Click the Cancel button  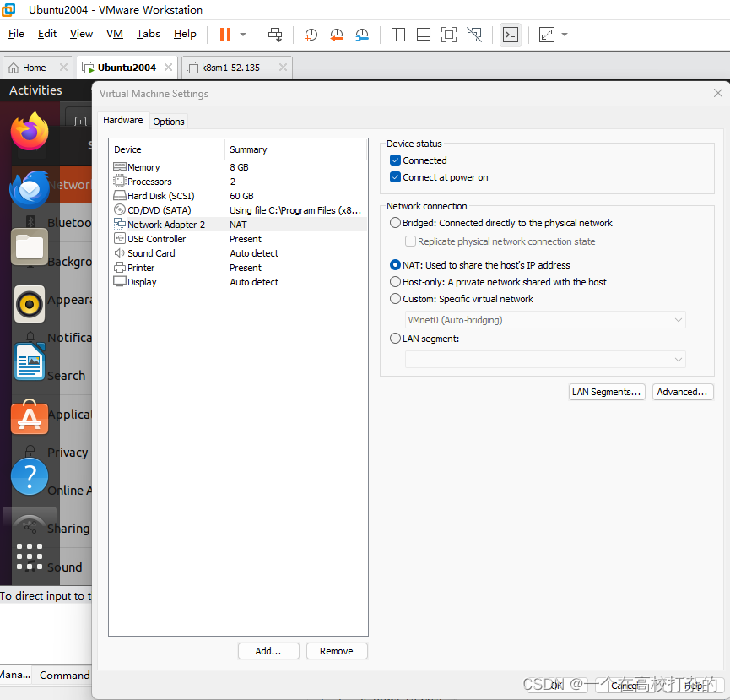point(624,686)
